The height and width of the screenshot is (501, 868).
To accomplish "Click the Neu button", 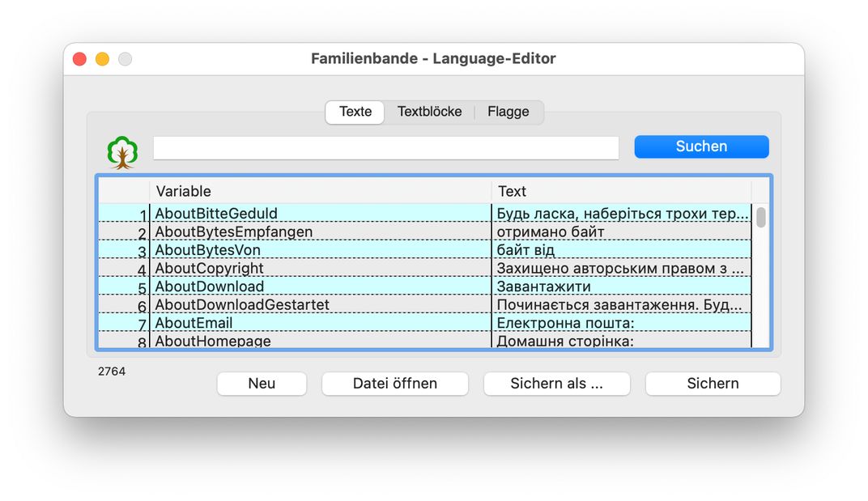I will point(262,384).
